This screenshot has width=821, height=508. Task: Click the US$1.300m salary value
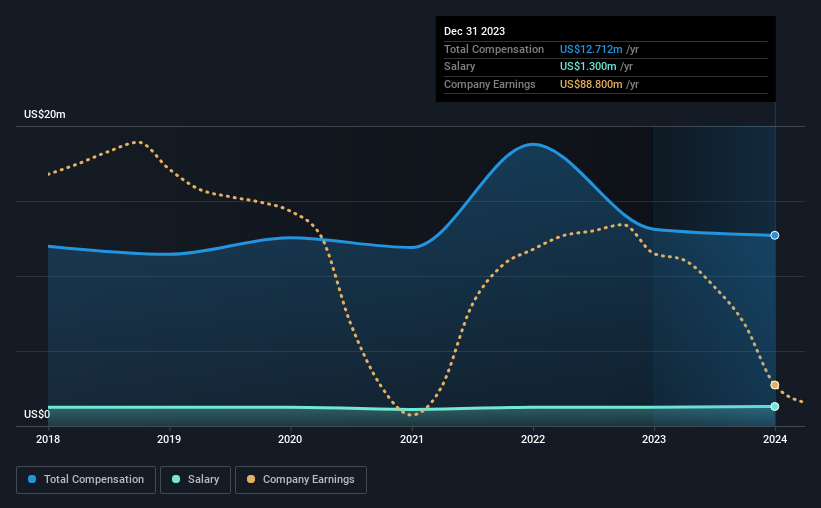588,67
